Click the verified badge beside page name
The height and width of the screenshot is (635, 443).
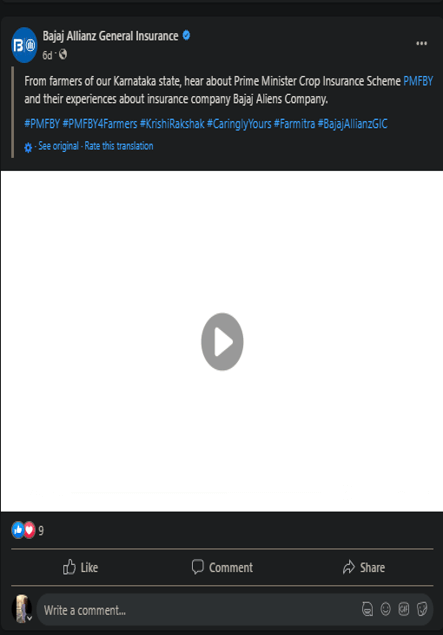186,36
